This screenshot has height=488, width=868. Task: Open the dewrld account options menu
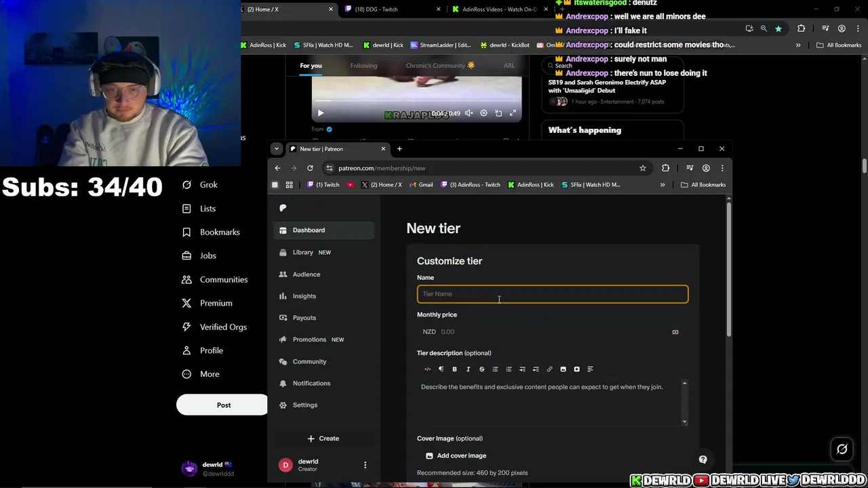click(365, 465)
